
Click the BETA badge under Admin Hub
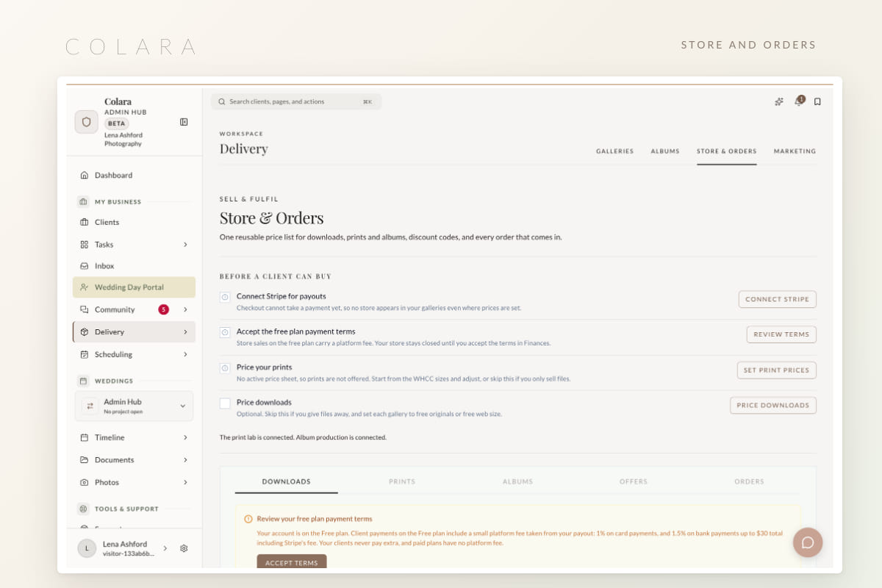[117, 123]
